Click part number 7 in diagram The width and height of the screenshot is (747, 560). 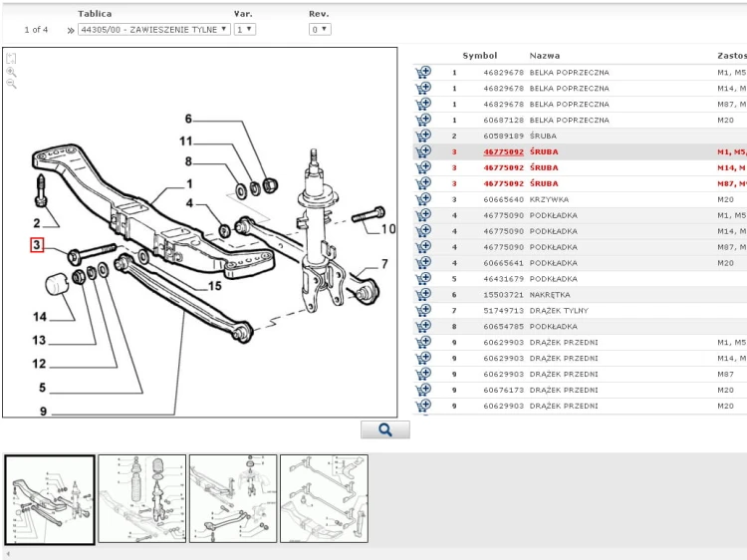[x=384, y=264]
